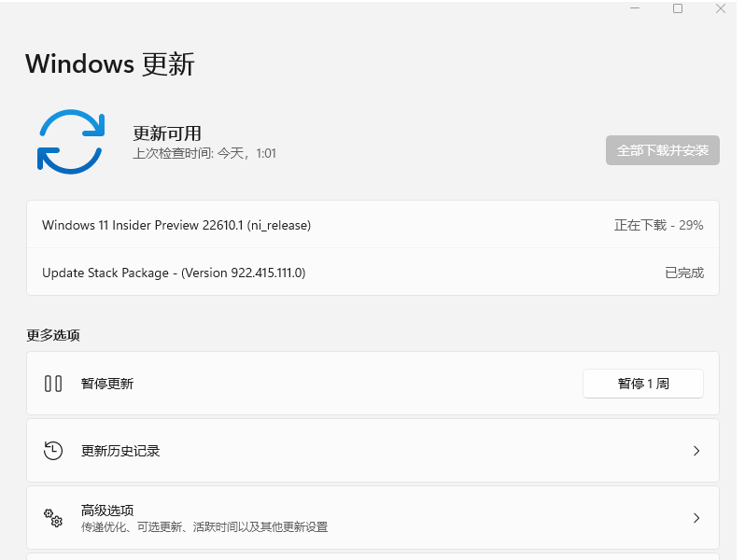Open 高级选项 settings label
Viewport: 745px width, 560px height.
pyautogui.click(x=107, y=511)
